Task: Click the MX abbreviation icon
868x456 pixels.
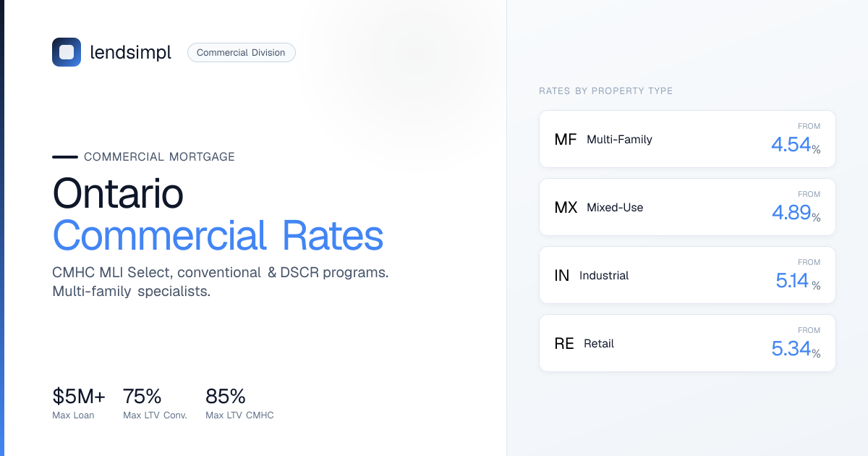Action: pos(566,207)
